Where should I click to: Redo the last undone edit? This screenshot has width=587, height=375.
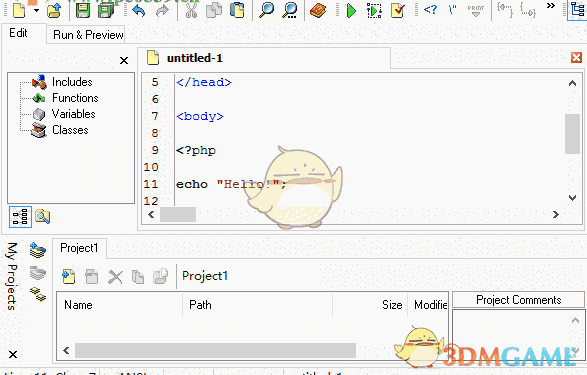162,10
